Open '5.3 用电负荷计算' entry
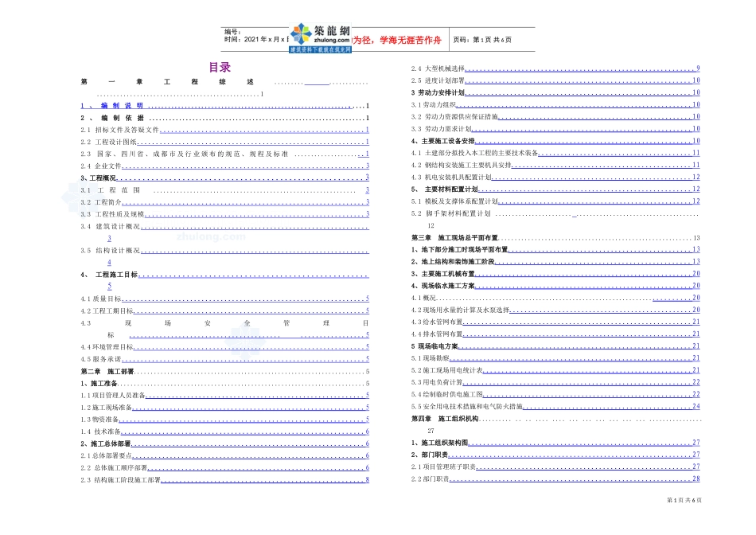 pos(555,382)
